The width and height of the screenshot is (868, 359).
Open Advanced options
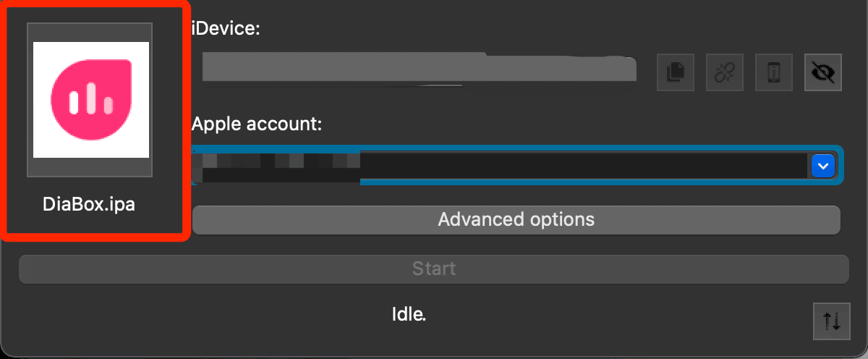[516, 219]
